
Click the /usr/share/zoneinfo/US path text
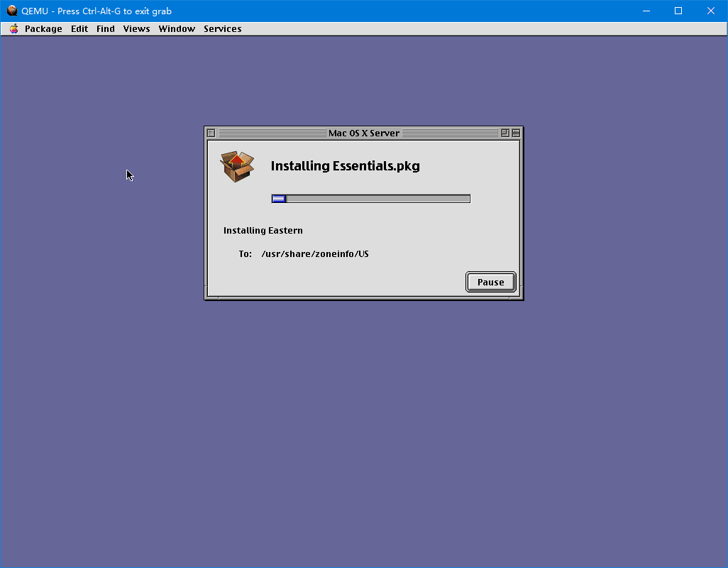[x=315, y=254]
